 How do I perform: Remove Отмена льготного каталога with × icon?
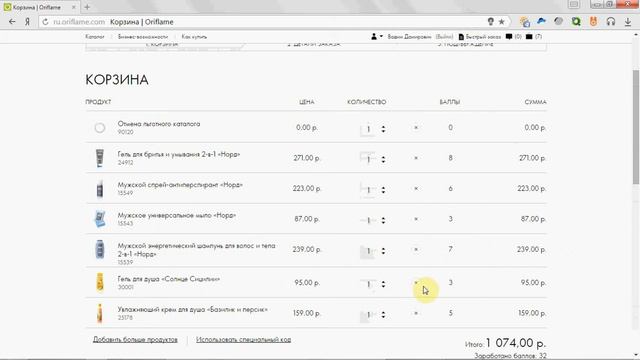pos(416,128)
